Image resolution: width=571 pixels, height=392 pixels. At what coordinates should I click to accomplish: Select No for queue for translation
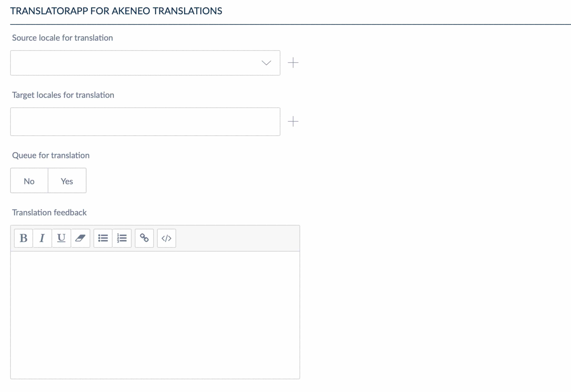point(29,181)
